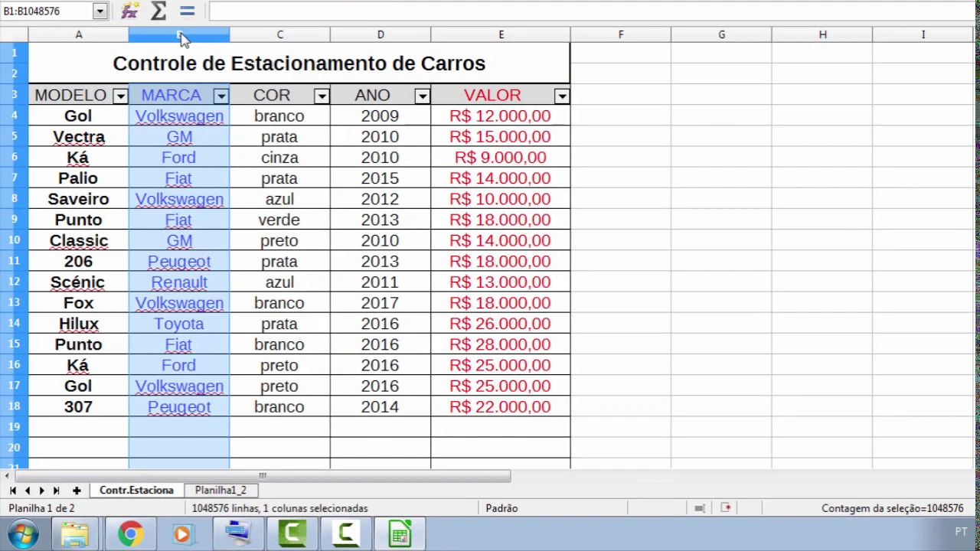
Task: Select row 4 header
Action: click(x=14, y=116)
